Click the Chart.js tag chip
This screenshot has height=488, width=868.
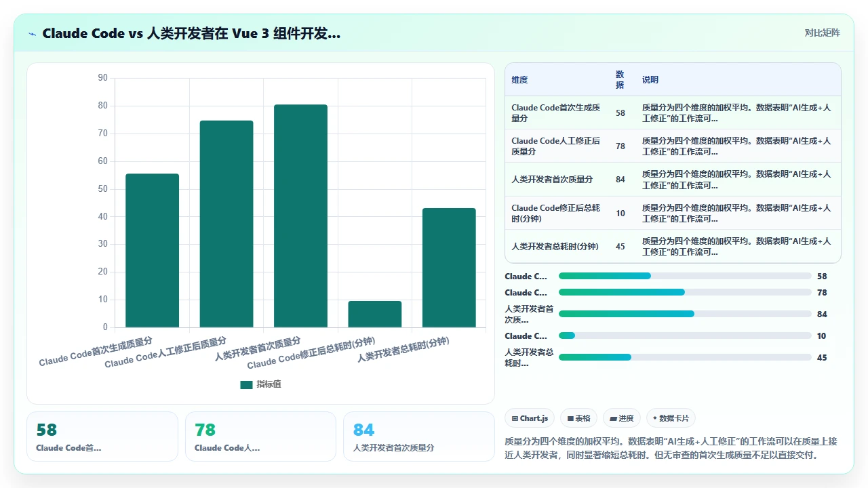pyautogui.click(x=531, y=418)
